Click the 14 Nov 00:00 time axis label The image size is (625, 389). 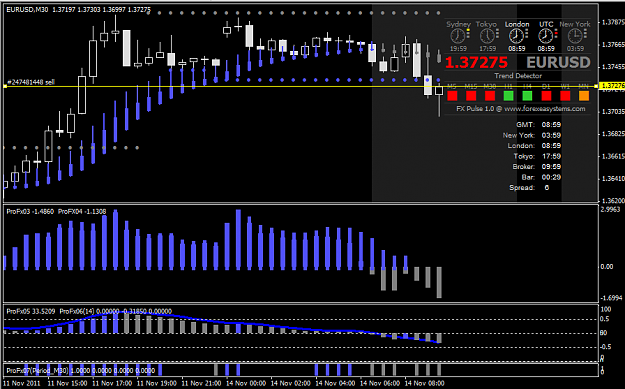(x=246, y=383)
